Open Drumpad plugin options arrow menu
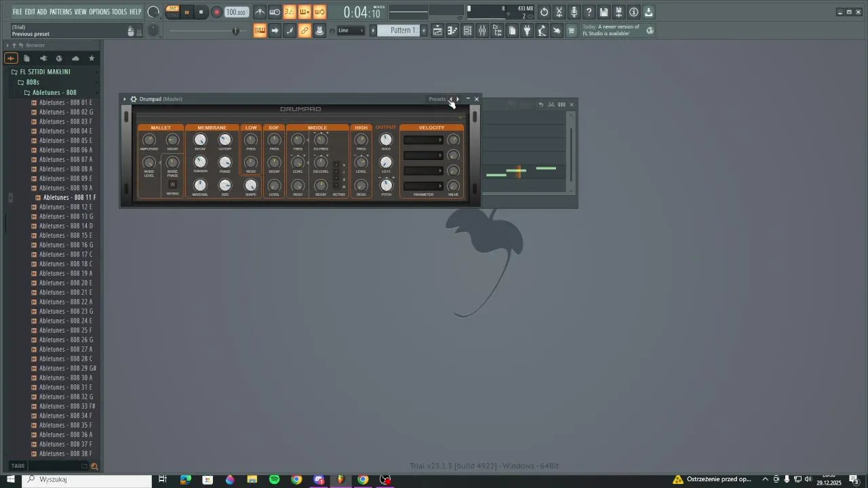 [125, 99]
